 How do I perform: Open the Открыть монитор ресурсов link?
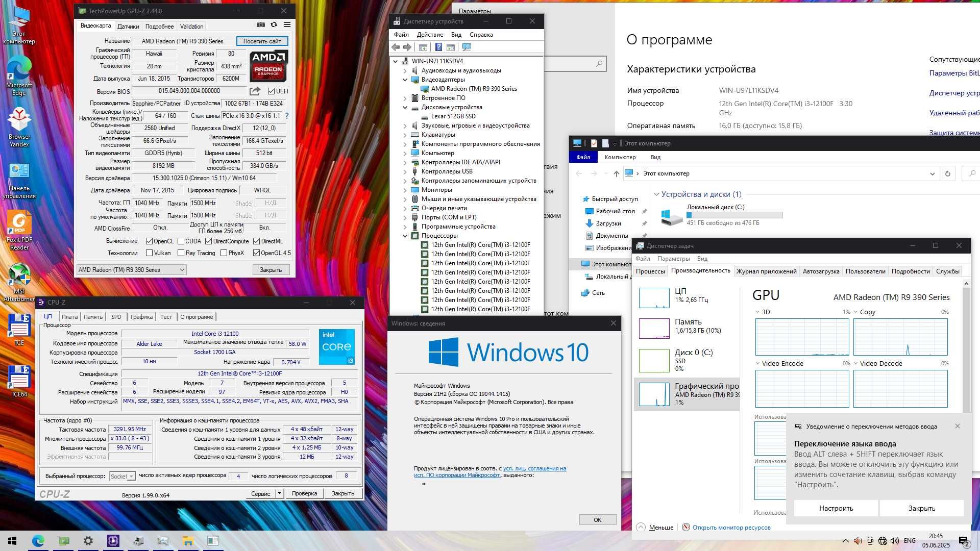point(731,528)
